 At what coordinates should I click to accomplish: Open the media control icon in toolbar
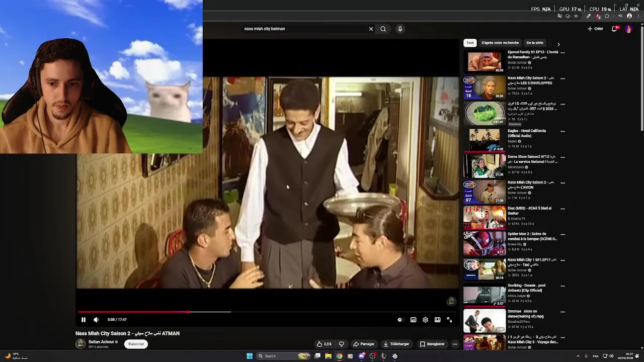pyautogui.click(x=620, y=16)
